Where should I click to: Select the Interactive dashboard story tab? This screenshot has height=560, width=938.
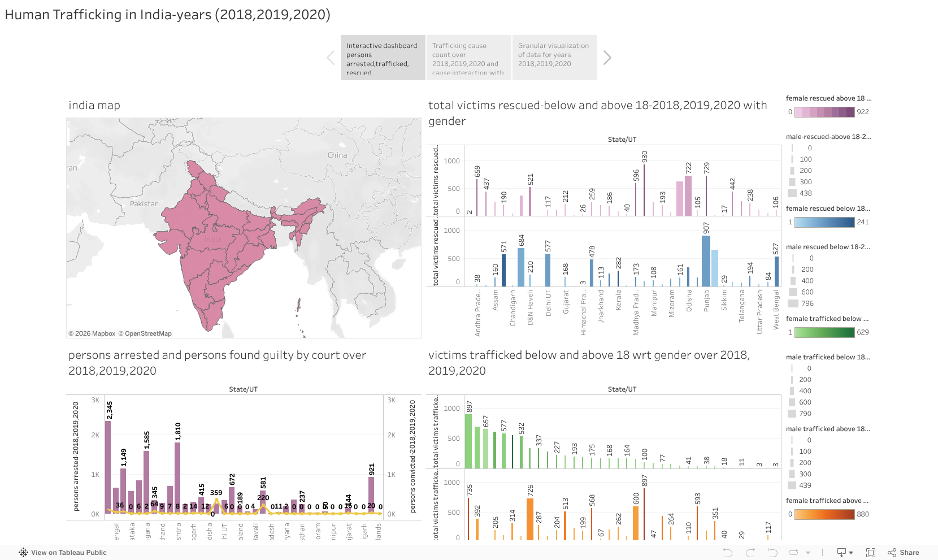tap(383, 58)
